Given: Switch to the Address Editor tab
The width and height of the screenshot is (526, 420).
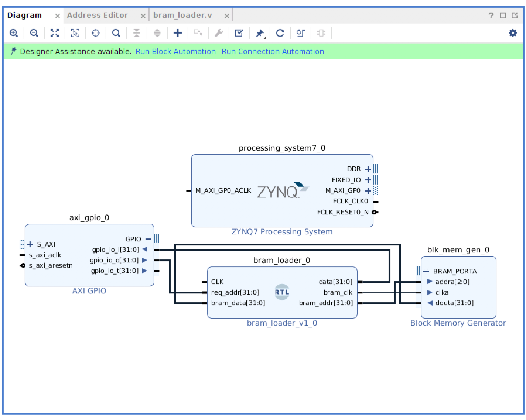Looking at the screenshot, I should (x=97, y=16).
